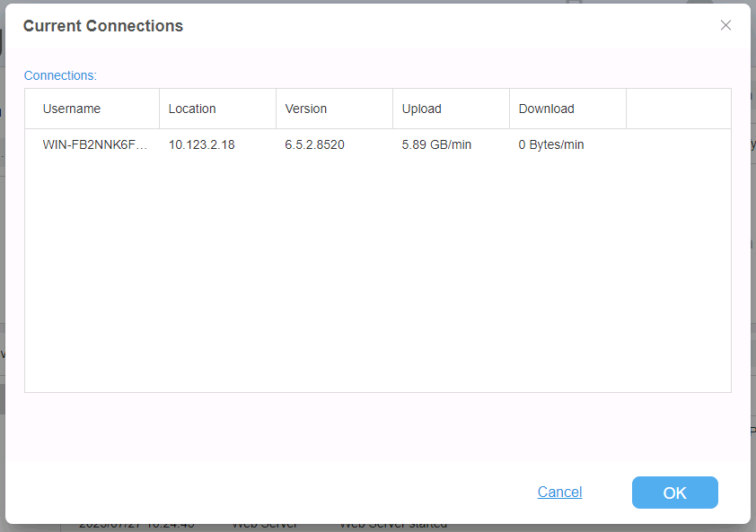Click the Connections: label
This screenshot has height=532, width=756.
click(60, 75)
